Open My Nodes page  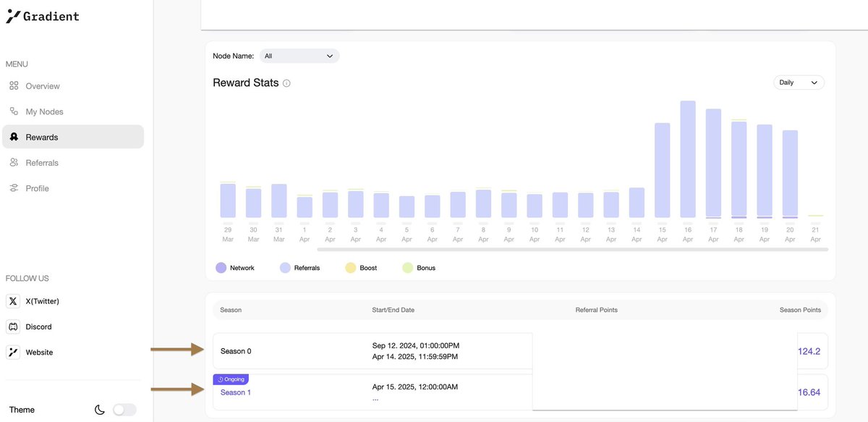[x=45, y=111]
